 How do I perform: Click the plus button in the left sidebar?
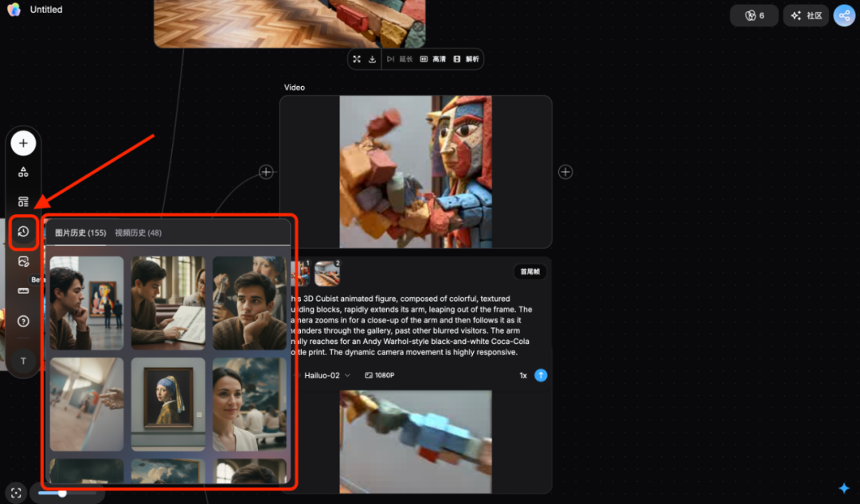click(x=23, y=143)
